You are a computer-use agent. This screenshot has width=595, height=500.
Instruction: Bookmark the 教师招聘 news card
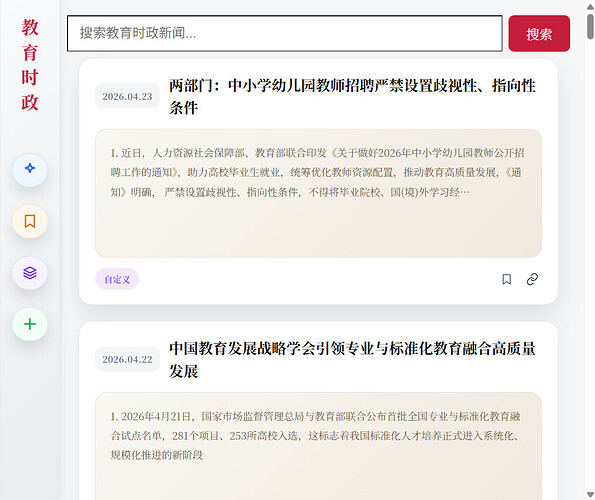507,279
